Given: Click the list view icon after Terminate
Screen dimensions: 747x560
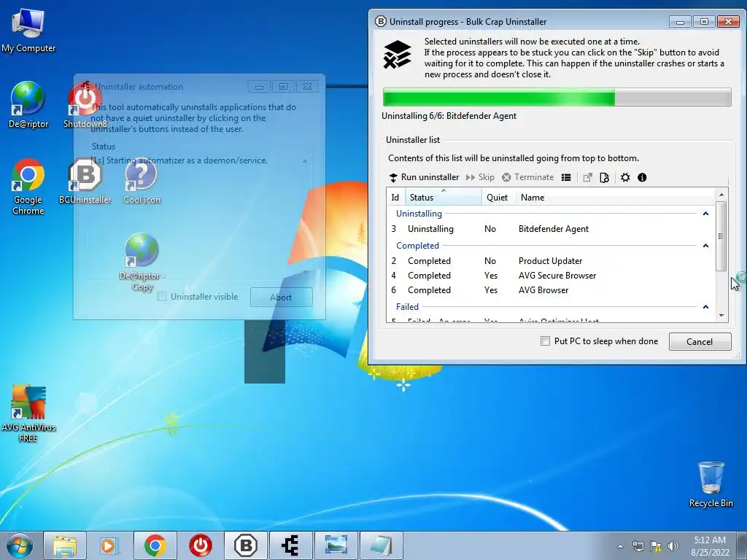Looking at the screenshot, I should [x=566, y=178].
